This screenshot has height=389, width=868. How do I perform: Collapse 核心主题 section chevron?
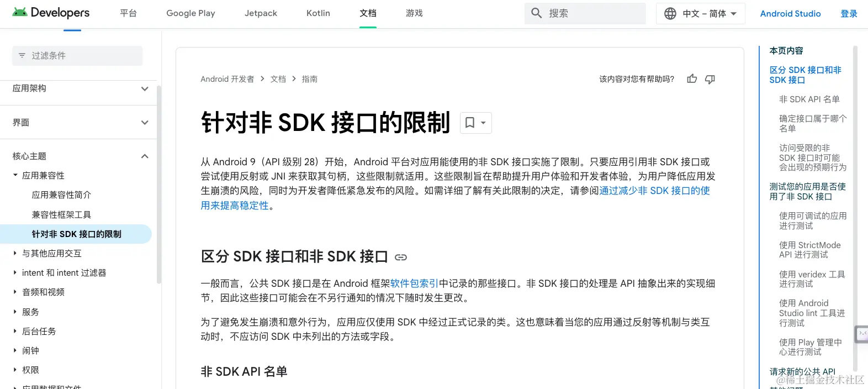[x=145, y=156]
